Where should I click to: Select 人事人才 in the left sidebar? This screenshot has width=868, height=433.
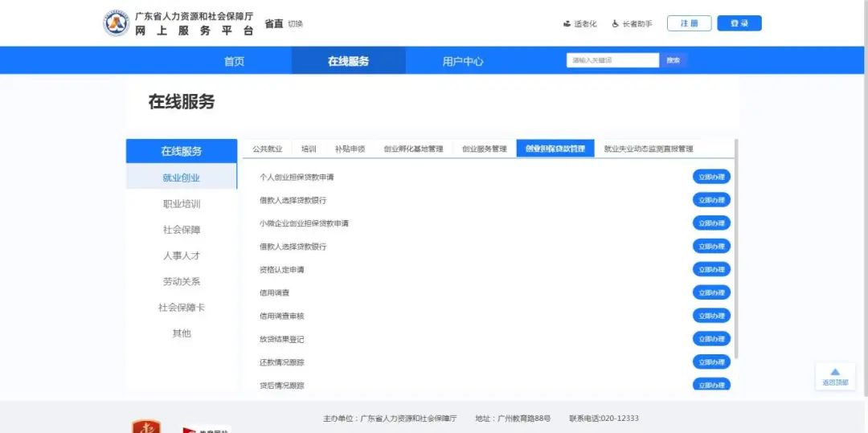click(x=182, y=255)
